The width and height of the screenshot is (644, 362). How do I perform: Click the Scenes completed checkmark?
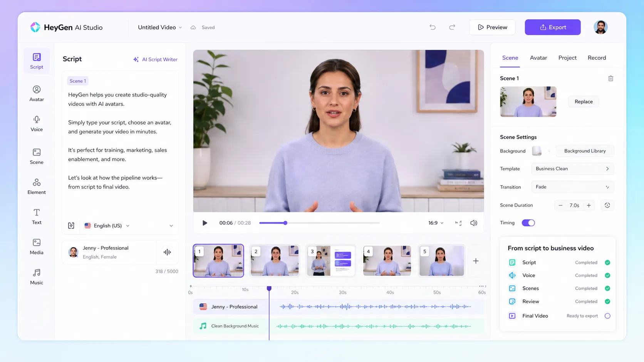click(607, 288)
